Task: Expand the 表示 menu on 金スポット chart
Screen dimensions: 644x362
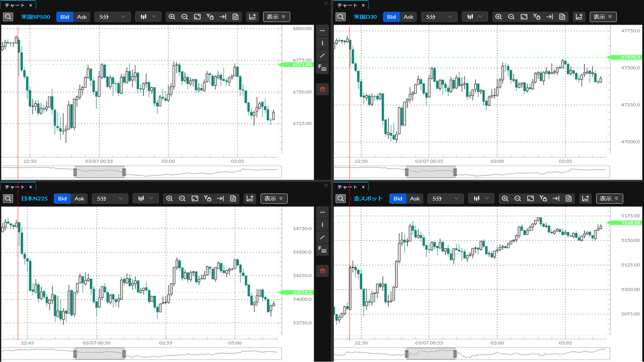Action: pyautogui.click(x=610, y=198)
